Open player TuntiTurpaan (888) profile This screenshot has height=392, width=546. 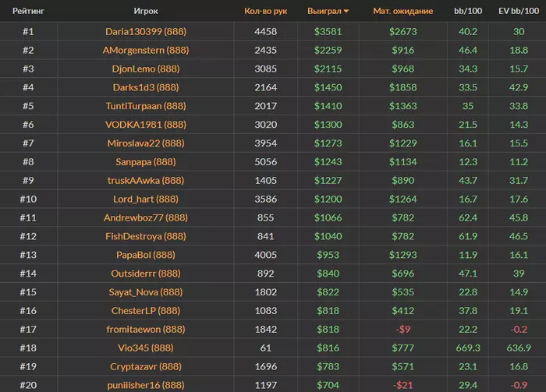tap(146, 106)
